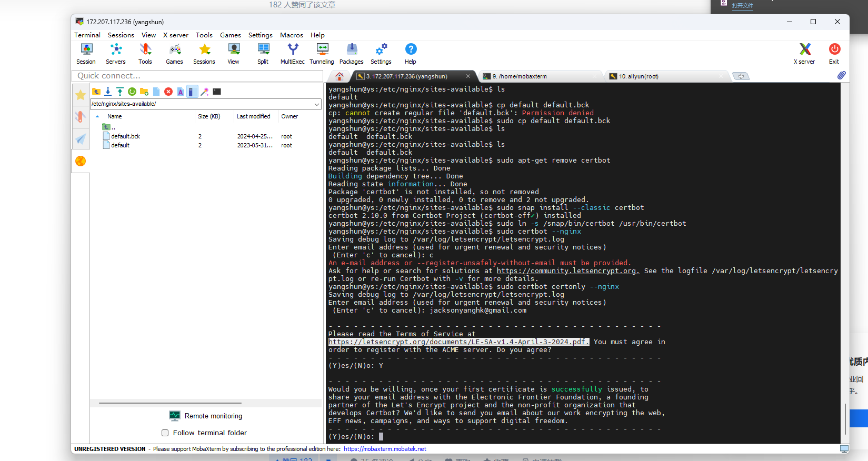Select the default.bck file row
Screen dimensions: 868x461
pos(205,136)
